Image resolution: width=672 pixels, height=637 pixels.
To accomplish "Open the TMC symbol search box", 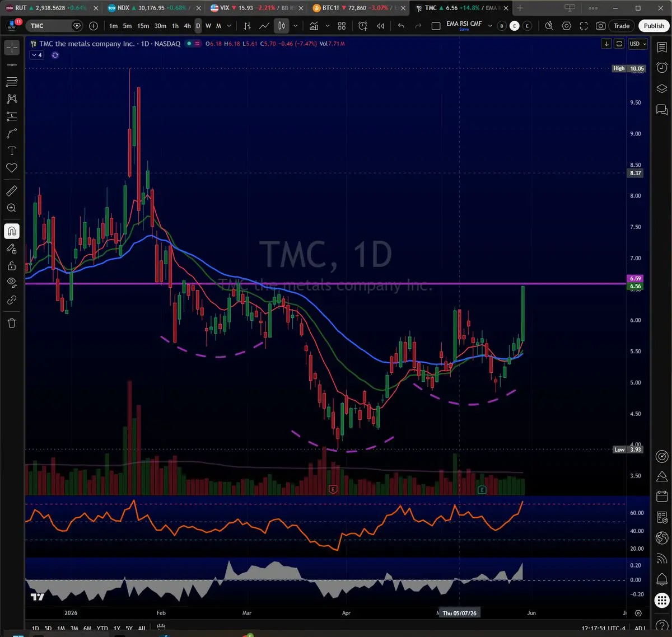I will coord(54,26).
